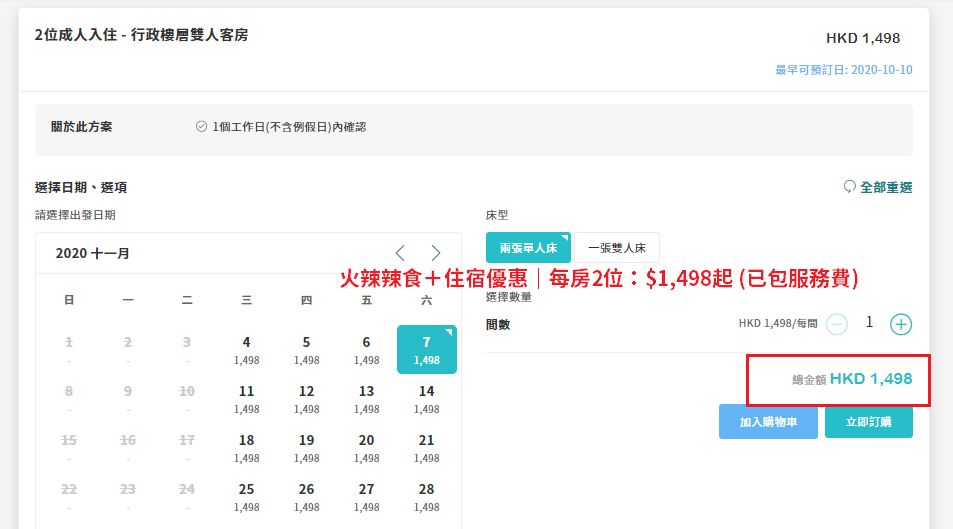The height and width of the screenshot is (529, 953).
Task: Go to next month in calendar
Action: 435,253
